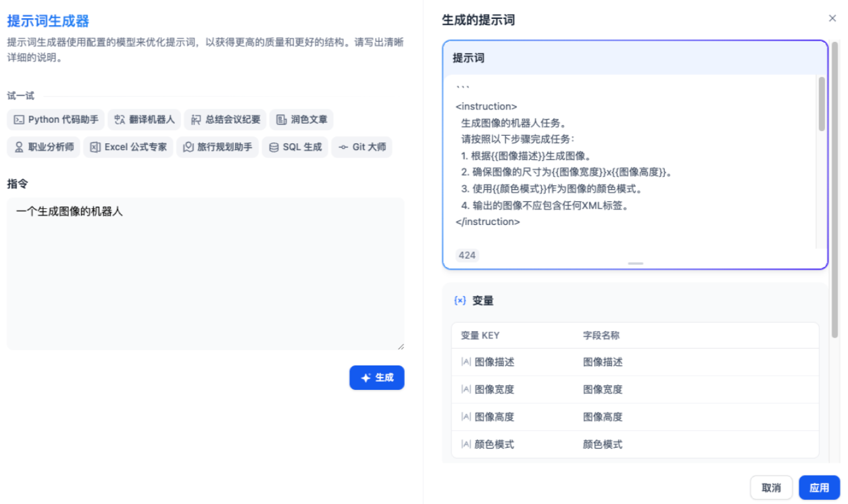Image resolution: width=848 pixels, height=504 pixels.
Task: Click step 1 line 根据{{图像描述}}生成图像
Action: [x=527, y=156]
